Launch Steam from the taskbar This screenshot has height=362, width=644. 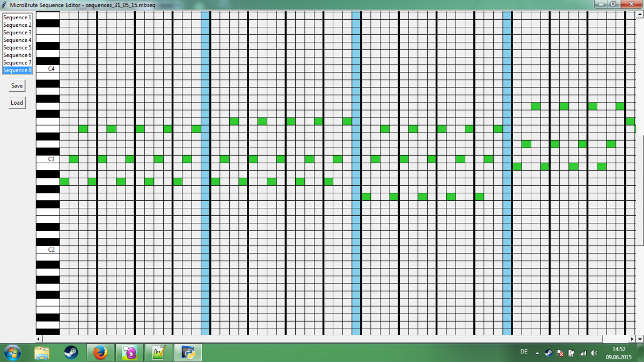pos(70,353)
